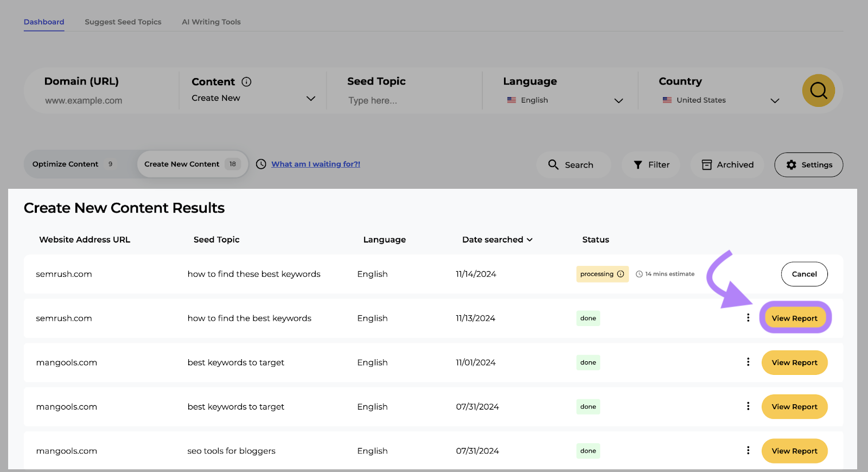Viewport: 868px width, 472px height.
Task: Open three-dot menu for 11/01/2024 mangools.com row
Action: click(x=748, y=362)
